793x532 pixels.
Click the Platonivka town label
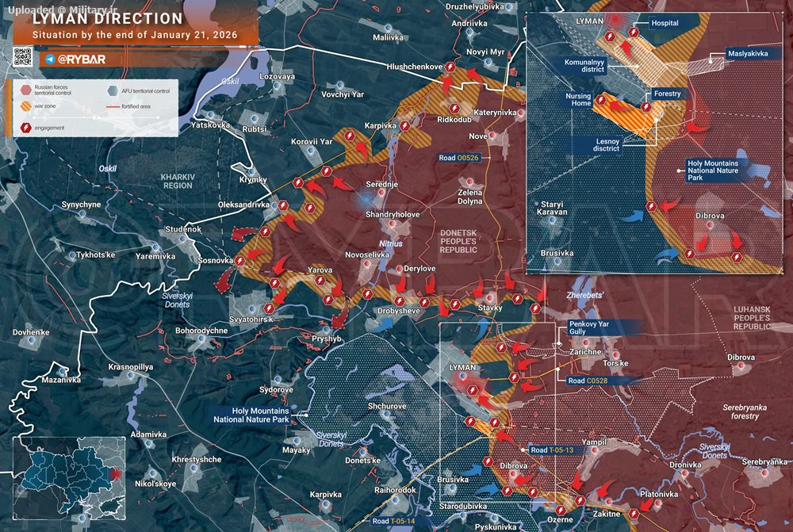pos(659,494)
